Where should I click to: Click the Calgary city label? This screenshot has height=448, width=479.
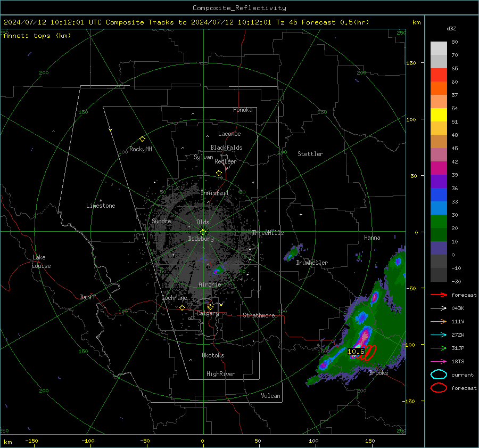click(x=208, y=313)
